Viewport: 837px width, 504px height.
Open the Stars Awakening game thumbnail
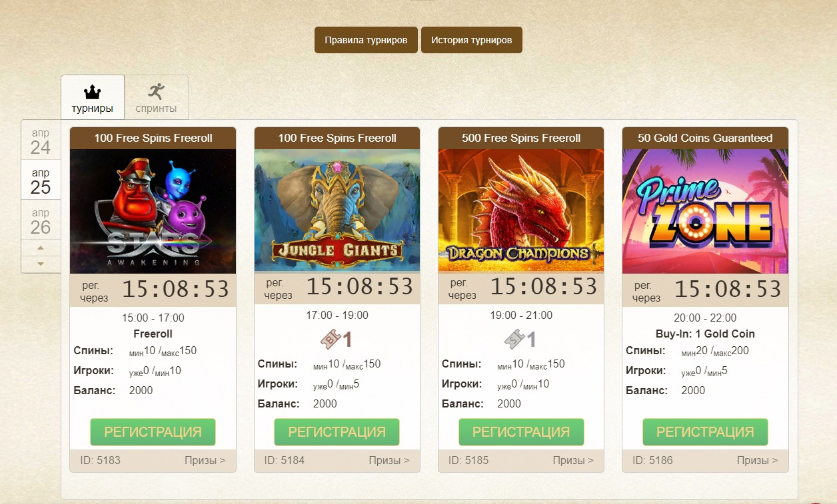point(153,211)
